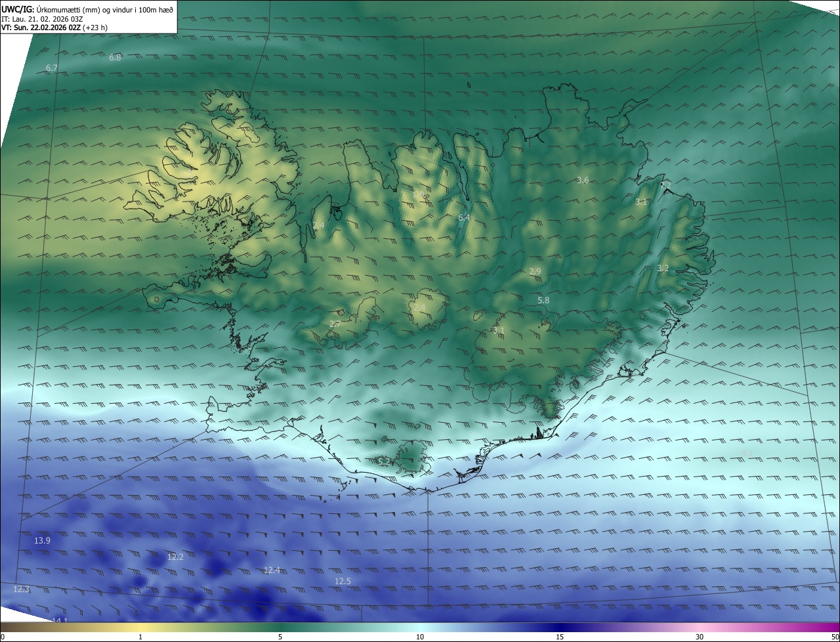The image size is (840, 642).
Task: Click the color scale tick labeled 5
Action: (x=280, y=637)
